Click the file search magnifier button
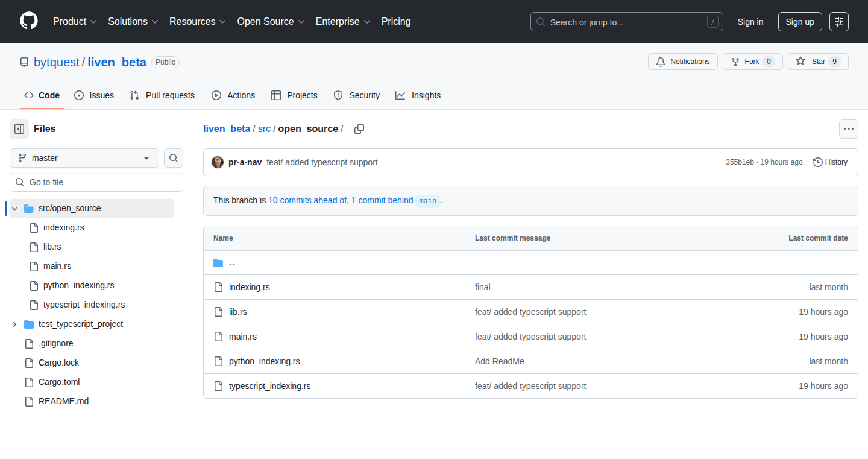868x459 pixels. click(x=174, y=158)
